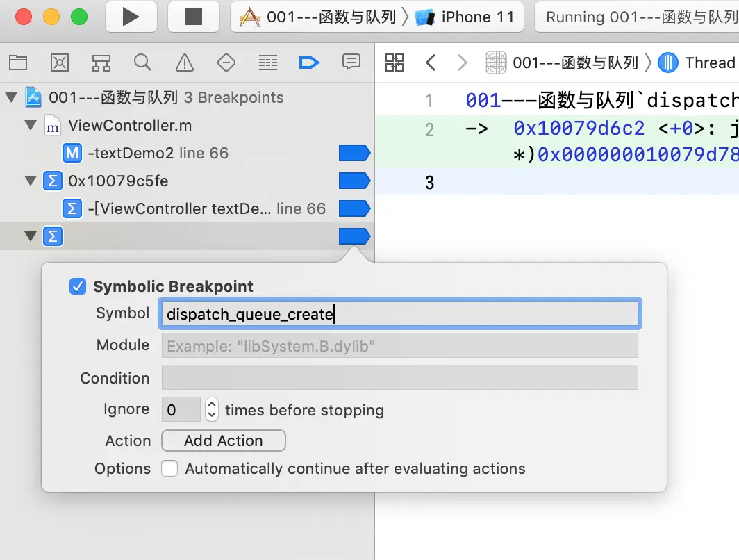Open the related items grid icon
This screenshot has height=560, width=739.
(x=395, y=63)
